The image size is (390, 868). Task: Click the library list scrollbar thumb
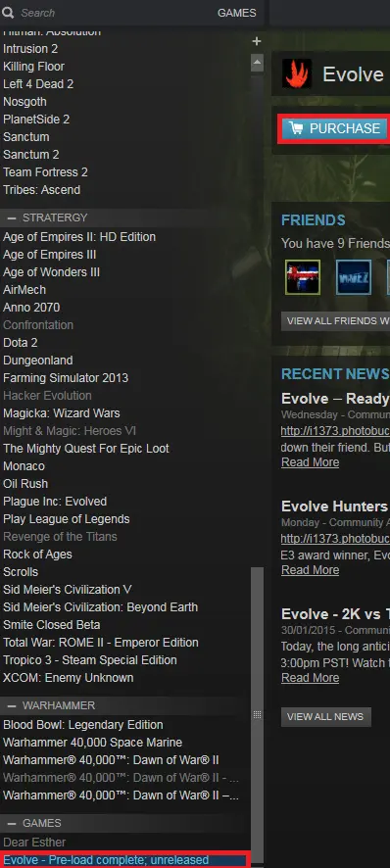click(257, 714)
